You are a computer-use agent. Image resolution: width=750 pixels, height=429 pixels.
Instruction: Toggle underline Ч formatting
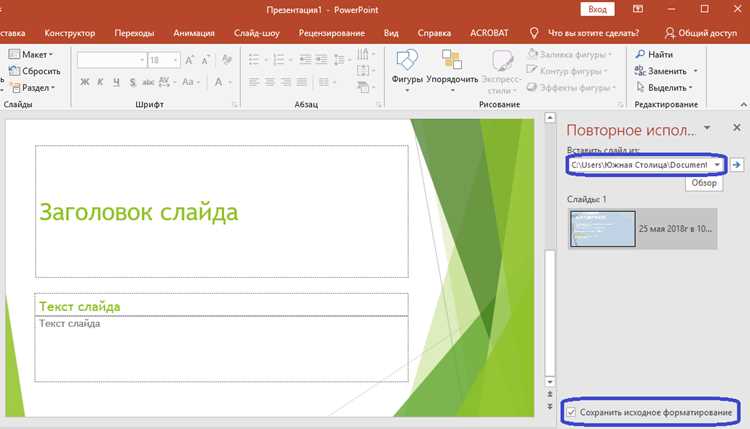click(116, 82)
